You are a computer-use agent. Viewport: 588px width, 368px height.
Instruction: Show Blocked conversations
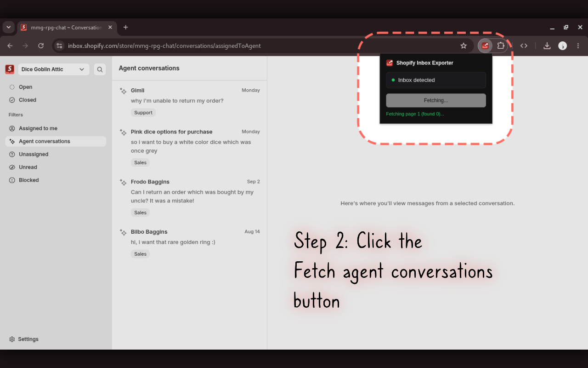[x=56, y=180]
